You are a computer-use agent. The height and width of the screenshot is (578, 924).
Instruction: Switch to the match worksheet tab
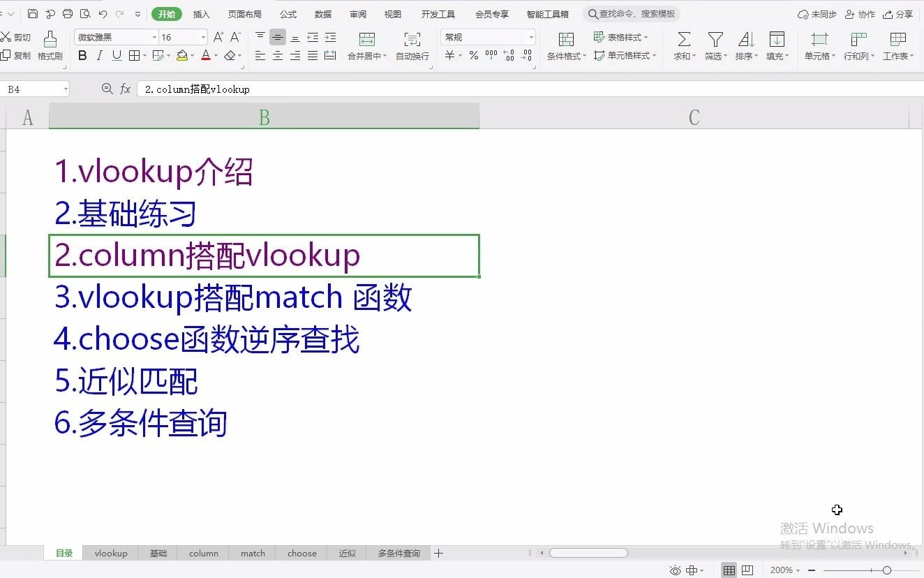252,552
